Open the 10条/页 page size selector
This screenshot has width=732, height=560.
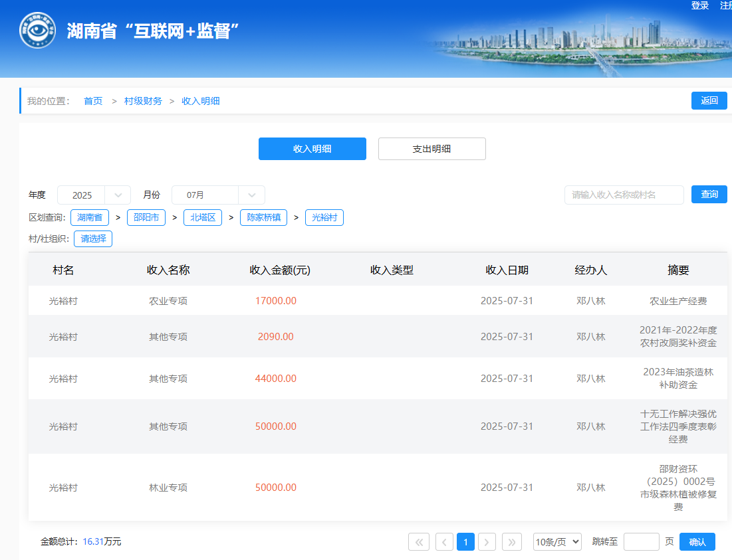point(557,542)
